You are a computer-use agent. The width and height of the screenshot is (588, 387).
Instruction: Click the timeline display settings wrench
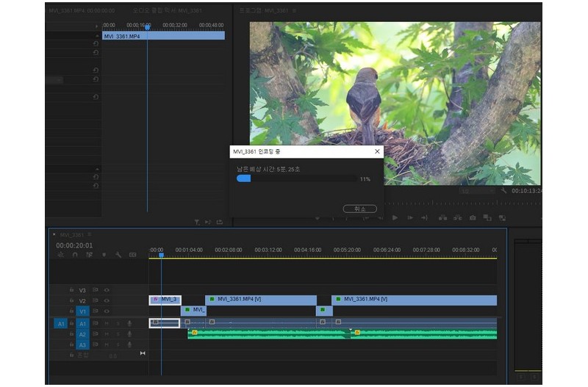tap(118, 255)
